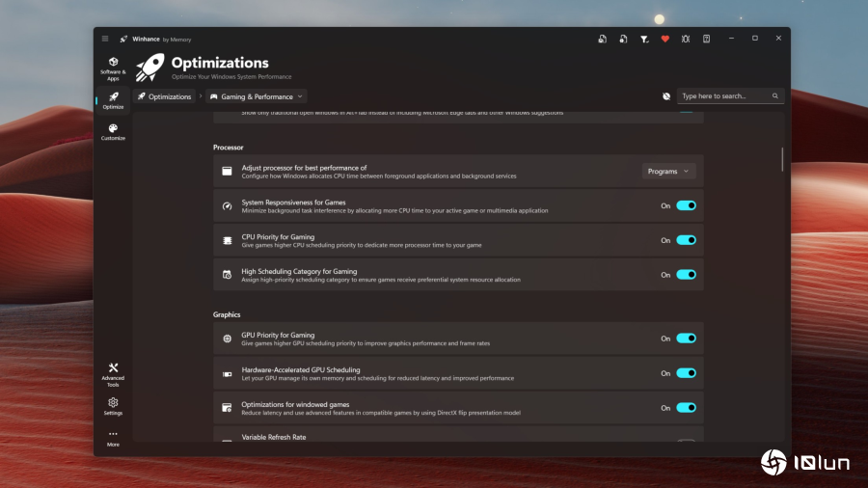This screenshot has width=868, height=488.
Task: Open the hamburger navigation menu
Action: 105,39
